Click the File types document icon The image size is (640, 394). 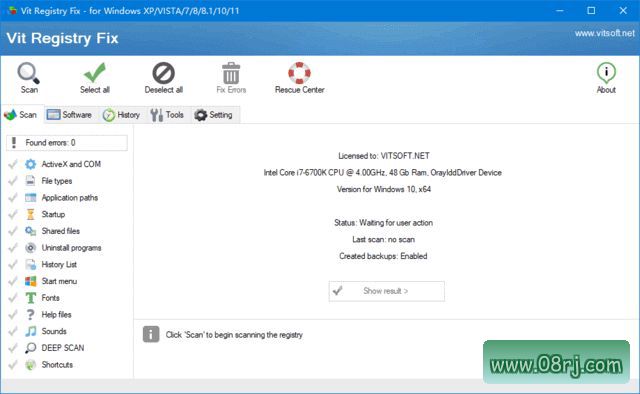pos(30,181)
